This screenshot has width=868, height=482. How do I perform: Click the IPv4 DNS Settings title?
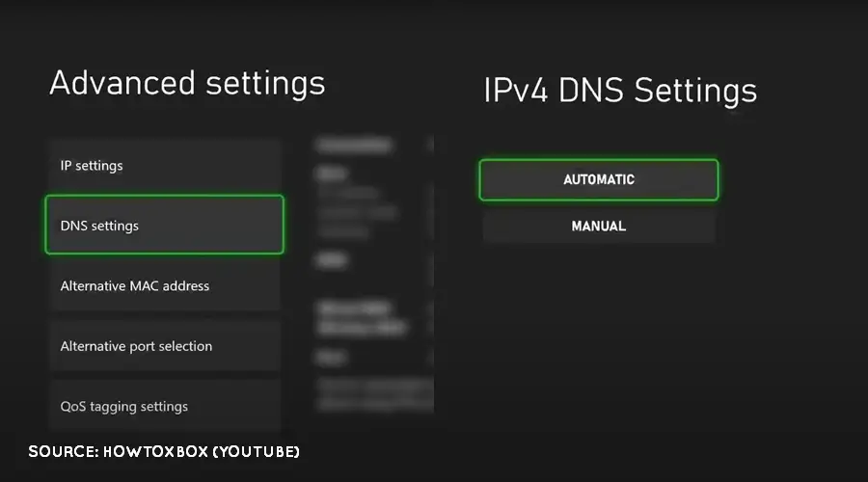619,91
